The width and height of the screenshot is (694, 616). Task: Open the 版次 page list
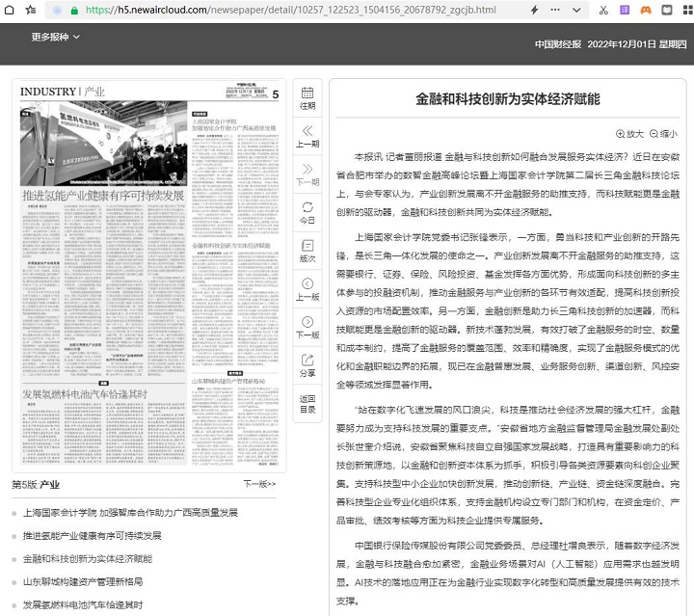coord(307,251)
